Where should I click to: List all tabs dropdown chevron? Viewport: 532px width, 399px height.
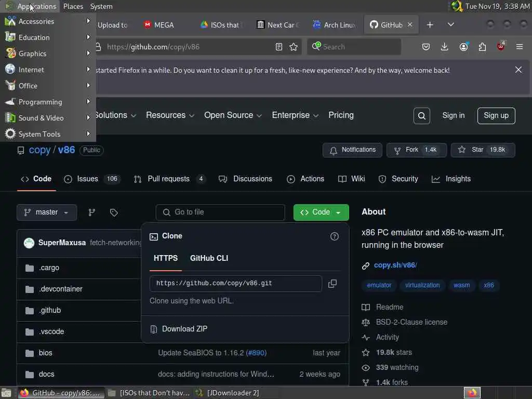click(x=450, y=24)
